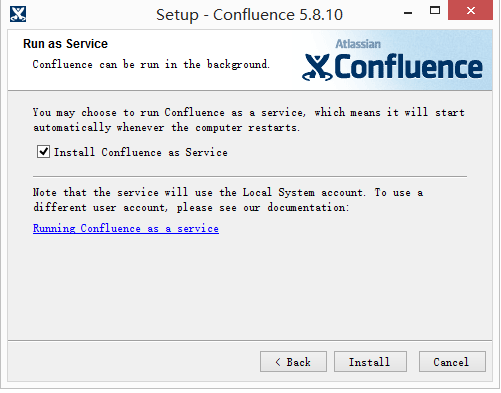Click the Confluence X logo mark in banner
The height and width of the screenshot is (393, 501).
click(317, 68)
